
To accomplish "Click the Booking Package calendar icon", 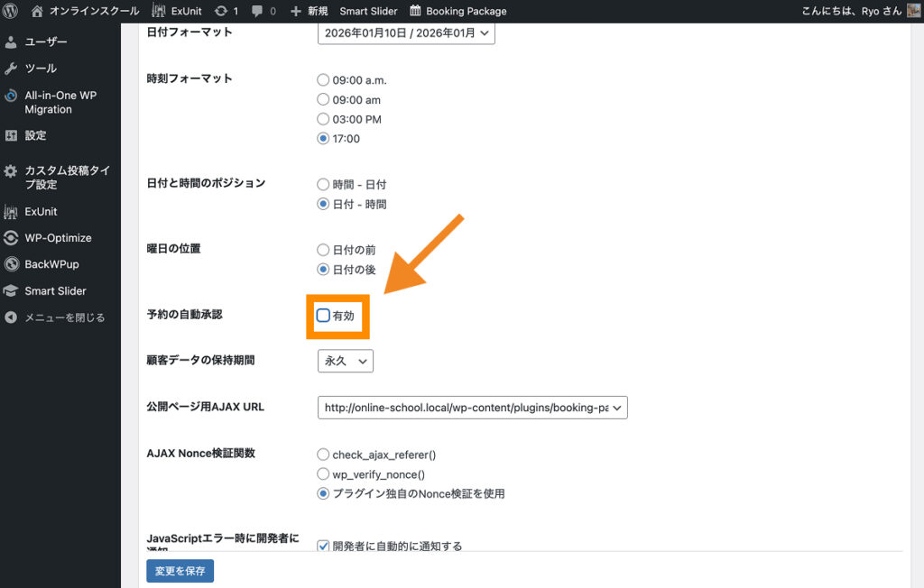I will pos(415,11).
